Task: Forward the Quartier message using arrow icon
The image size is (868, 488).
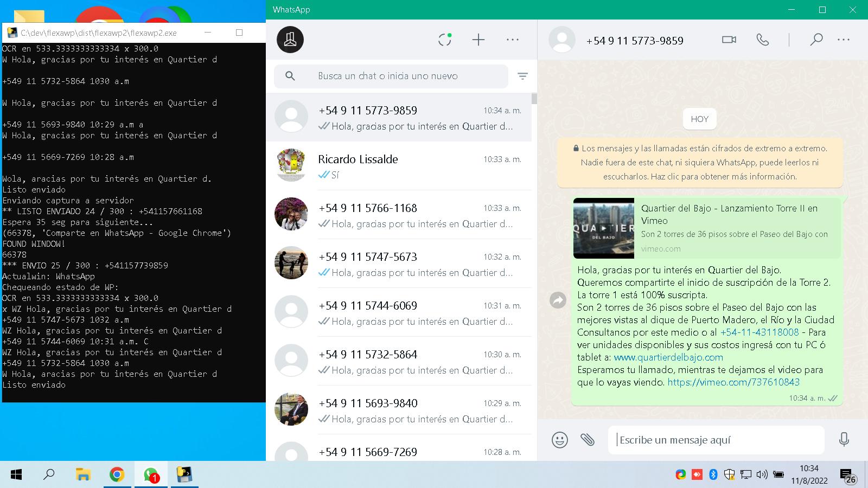Action: tap(558, 300)
